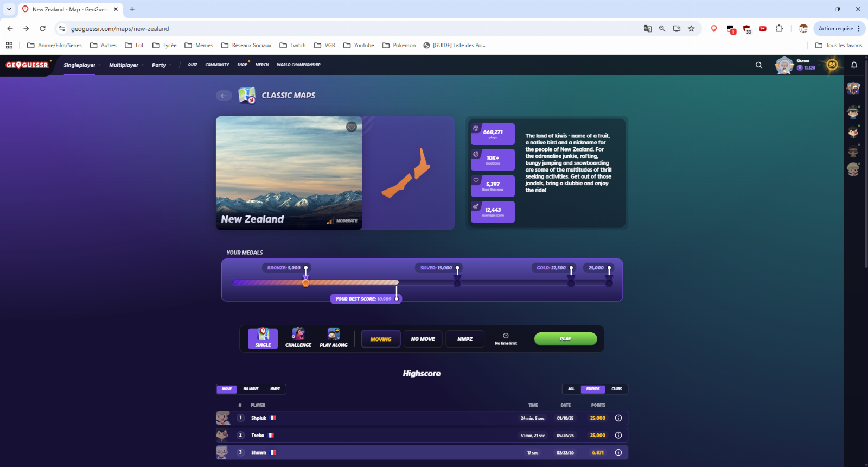Expand the Party dropdown menu
This screenshot has height=467, width=868.
click(x=161, y=65)
